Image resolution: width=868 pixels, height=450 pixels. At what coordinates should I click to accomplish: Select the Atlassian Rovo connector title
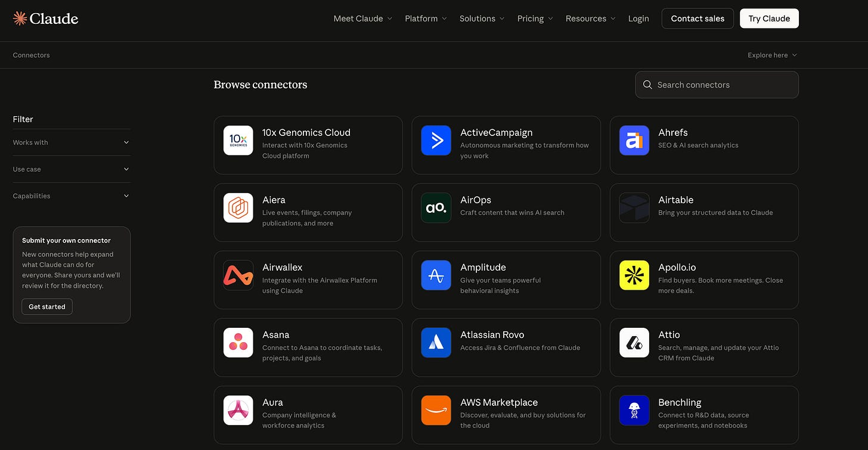492,334
